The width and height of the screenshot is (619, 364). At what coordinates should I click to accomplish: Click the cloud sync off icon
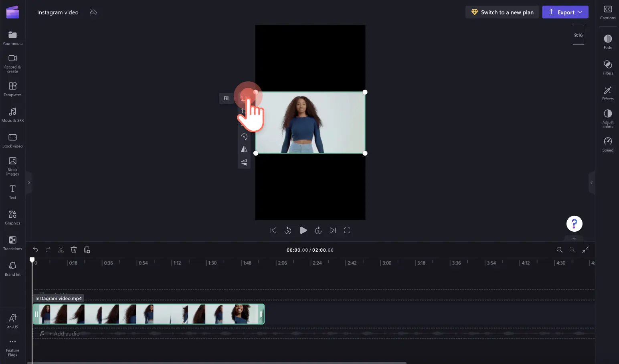93,12
